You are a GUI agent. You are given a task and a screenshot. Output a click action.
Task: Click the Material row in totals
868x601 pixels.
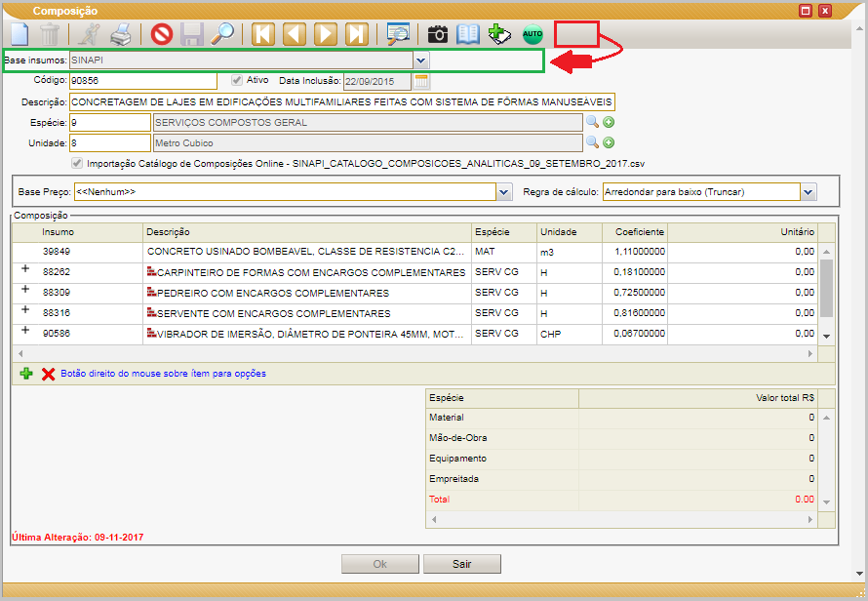[621, 418]
